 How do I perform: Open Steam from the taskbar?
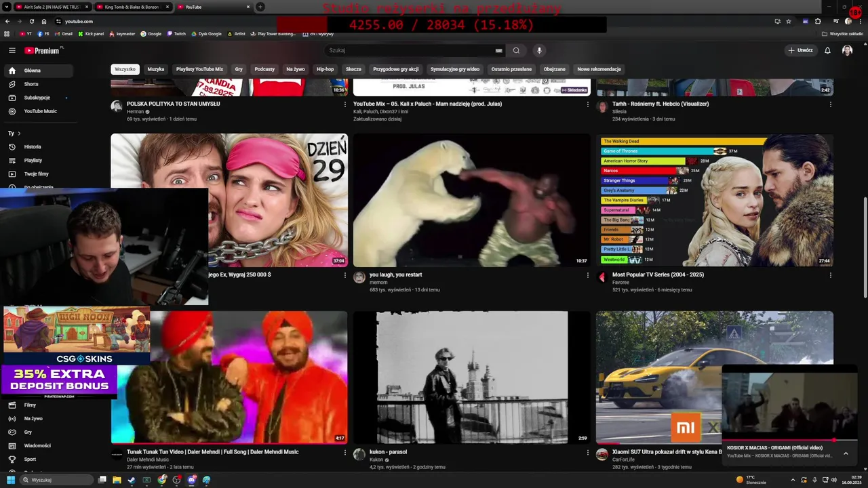(132, 480)
